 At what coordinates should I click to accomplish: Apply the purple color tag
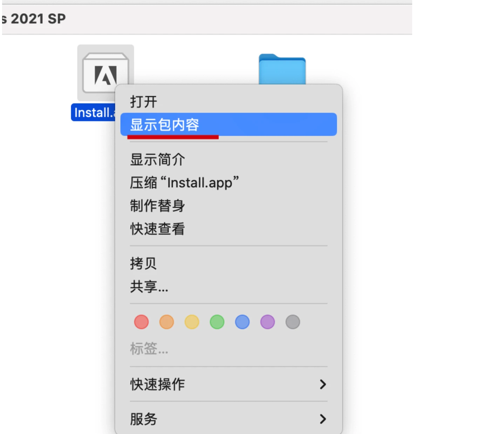click(x=268, y=322)
